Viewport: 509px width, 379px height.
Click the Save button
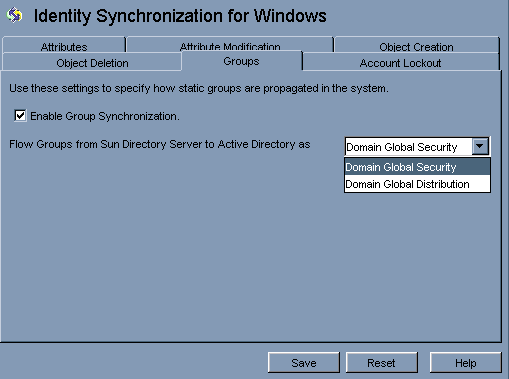(x=304, y=362)
